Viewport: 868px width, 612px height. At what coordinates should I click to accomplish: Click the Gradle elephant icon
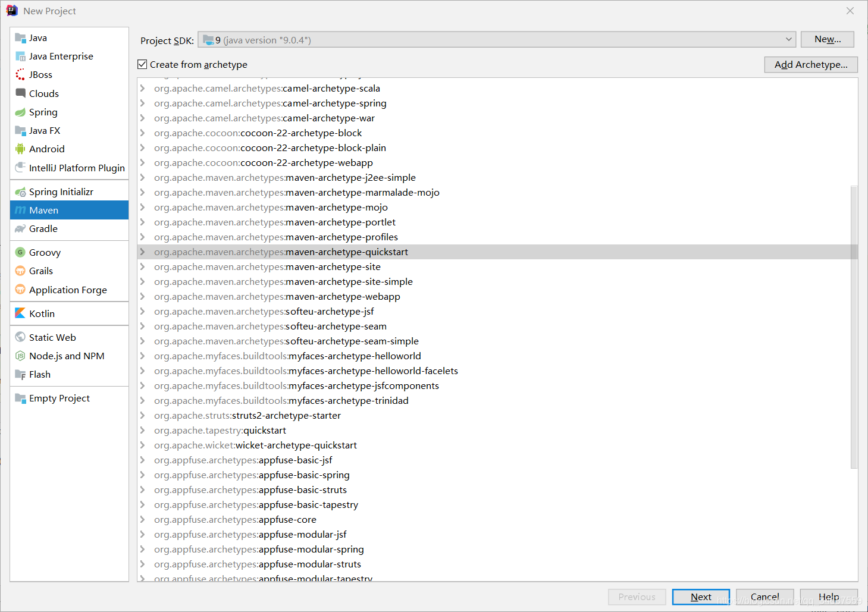[x=20, y=229]
